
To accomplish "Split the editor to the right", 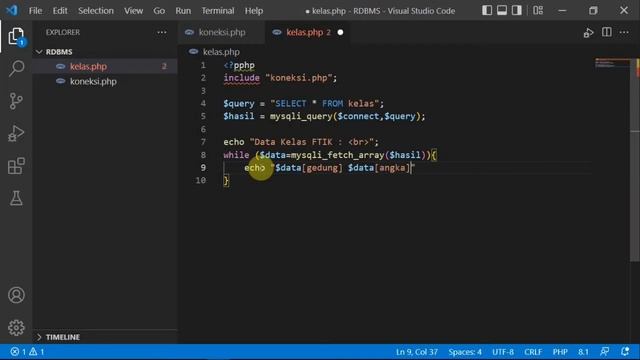I will click(x=607, y=32).
